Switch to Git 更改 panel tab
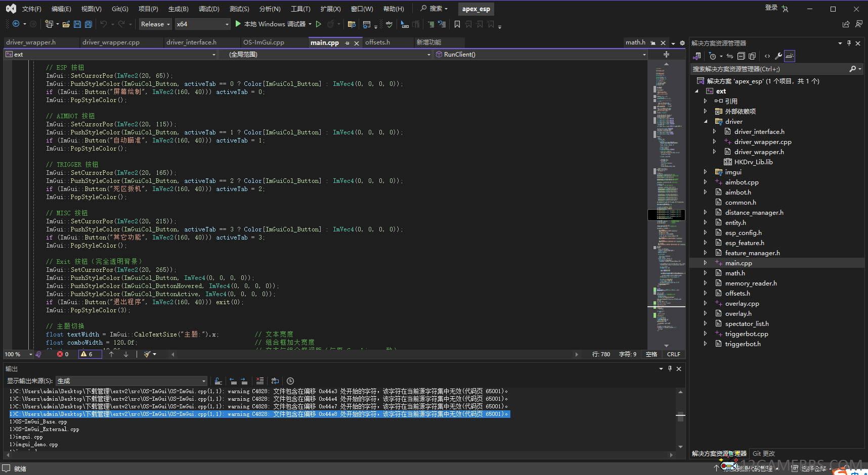Viewport: 868px width, 475px height. 763,454
